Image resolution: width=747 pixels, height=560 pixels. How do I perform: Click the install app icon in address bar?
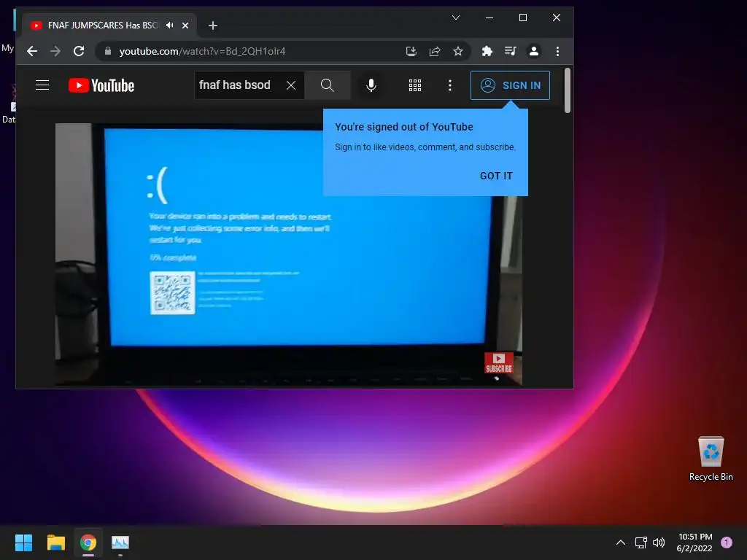(411, 52)
